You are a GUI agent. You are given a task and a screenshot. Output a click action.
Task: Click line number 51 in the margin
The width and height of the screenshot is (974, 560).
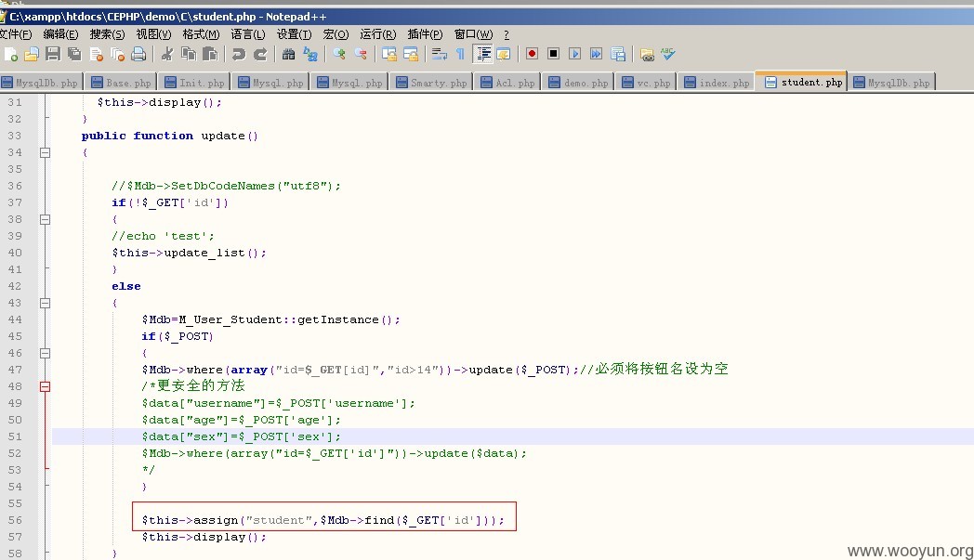click(x=15, y=436)
